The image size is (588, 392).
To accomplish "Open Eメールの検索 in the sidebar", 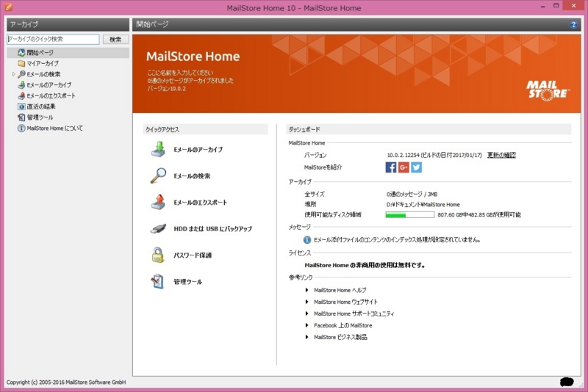I will click(43, 74).
